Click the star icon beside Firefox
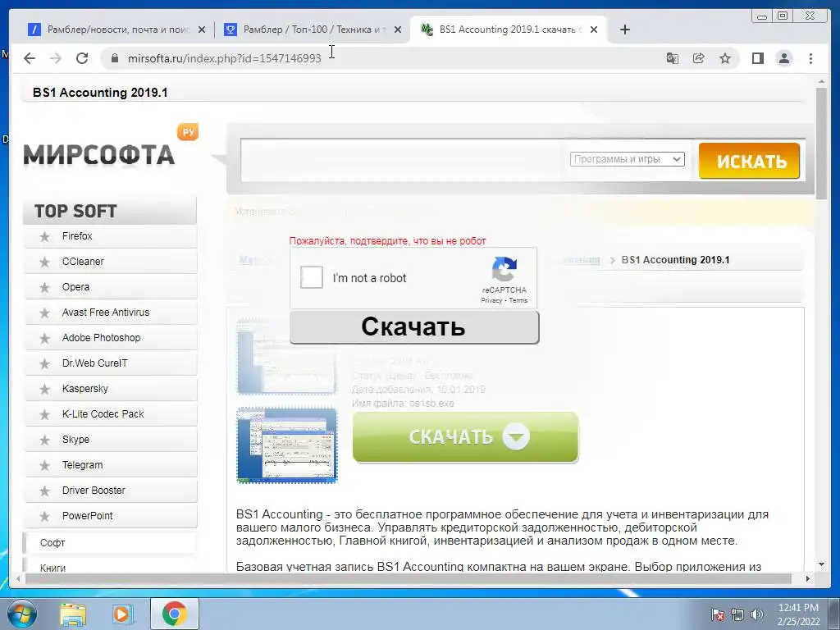The height and width of the screenshot is (630, 840). click(x=45, y=236)
